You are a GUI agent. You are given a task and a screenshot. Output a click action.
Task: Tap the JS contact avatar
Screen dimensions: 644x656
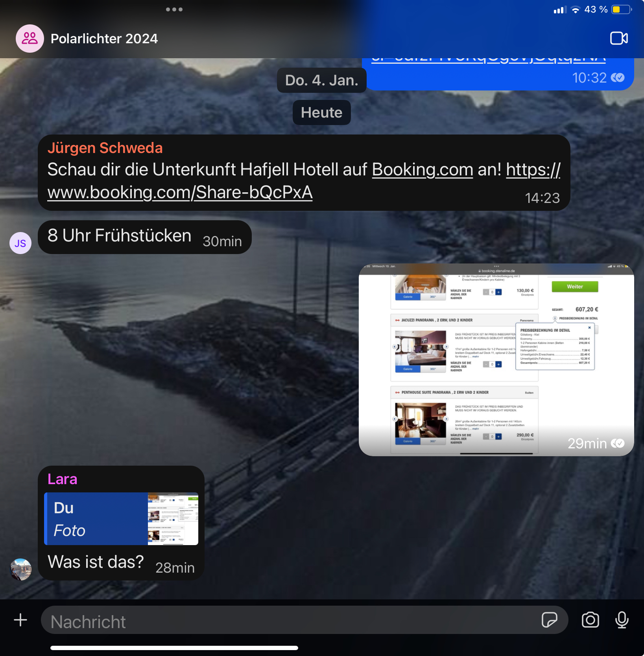point(20,243)
